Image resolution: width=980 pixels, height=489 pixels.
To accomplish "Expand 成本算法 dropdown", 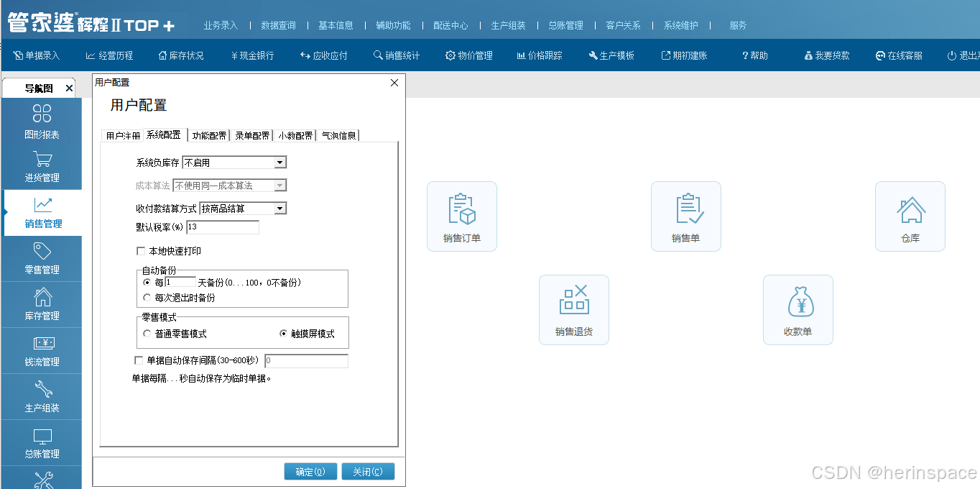I will coord(280,186).
